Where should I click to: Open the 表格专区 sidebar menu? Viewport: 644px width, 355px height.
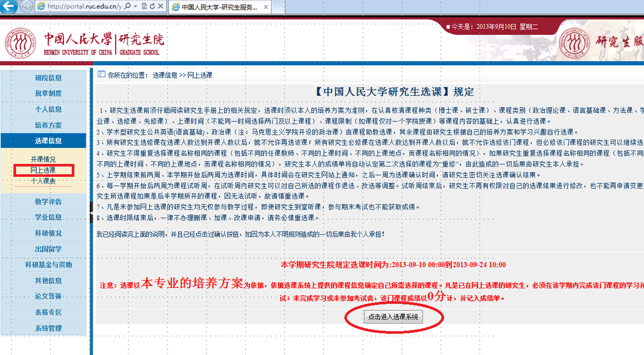(44, 312)
